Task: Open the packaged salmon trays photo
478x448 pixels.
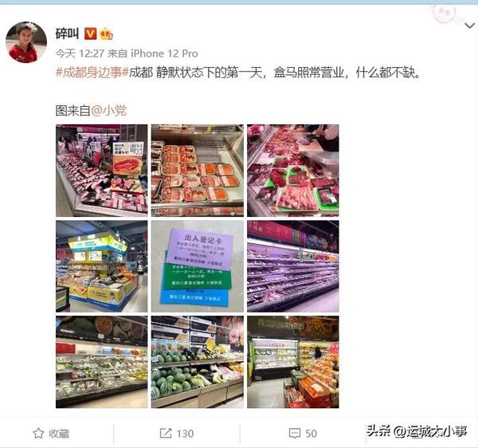Action: click(x=198, y=171)
